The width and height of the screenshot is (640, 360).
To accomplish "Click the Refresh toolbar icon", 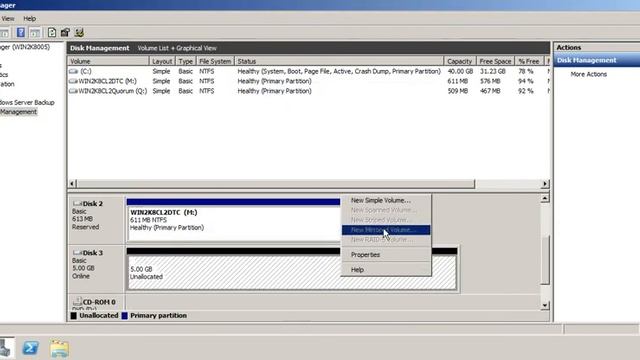I will (52, 33).
